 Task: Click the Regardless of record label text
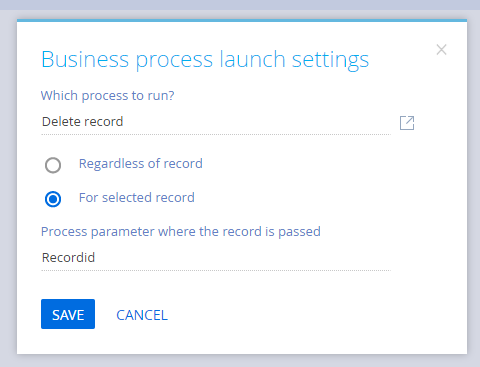coord(141,164)
